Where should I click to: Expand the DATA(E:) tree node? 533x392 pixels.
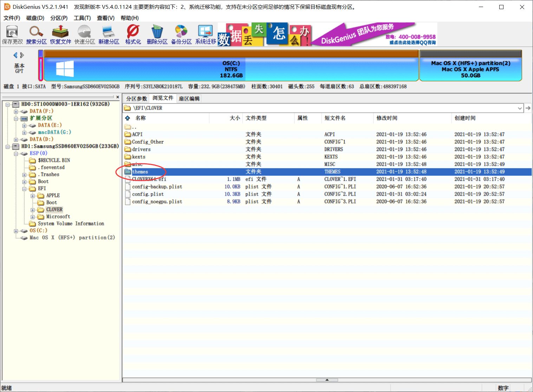[x=24, y=125]
